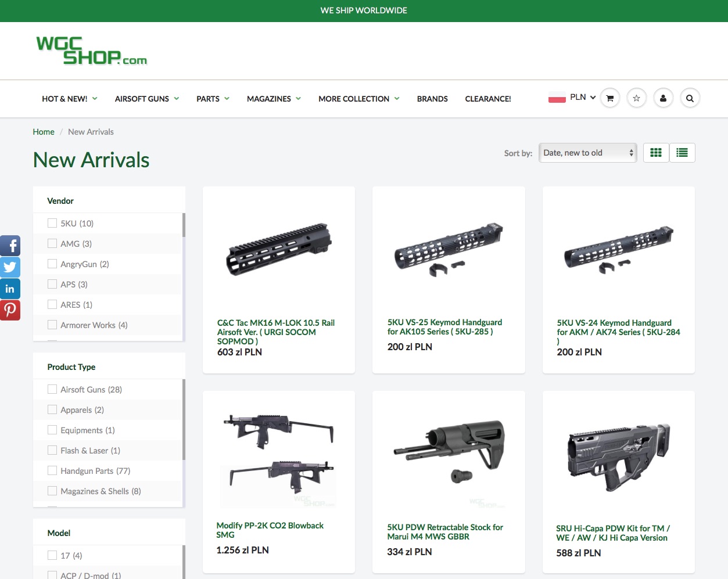The height and width of the screenshot is (579, 728).
Task: Click the PP-2K SMG product image
Action: 279,459
